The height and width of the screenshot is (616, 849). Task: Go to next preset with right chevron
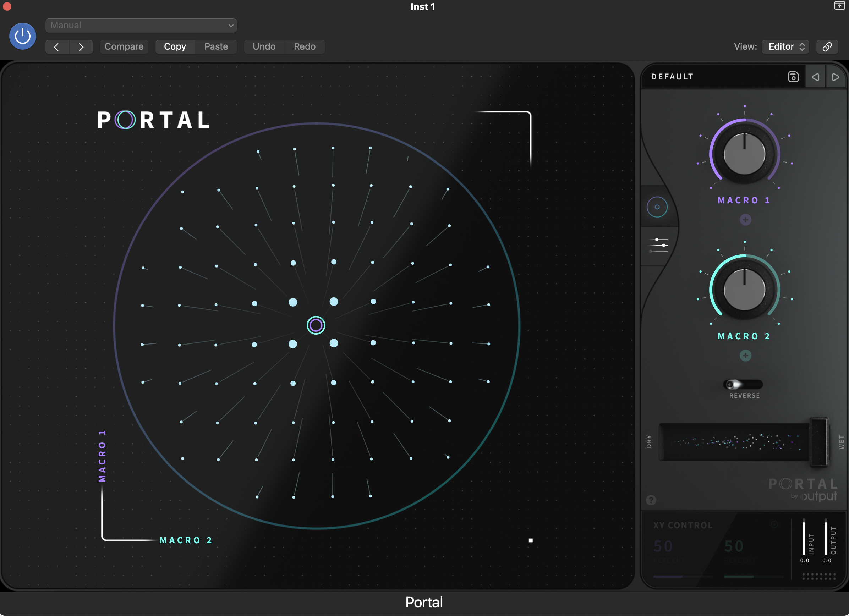point(81,47)
